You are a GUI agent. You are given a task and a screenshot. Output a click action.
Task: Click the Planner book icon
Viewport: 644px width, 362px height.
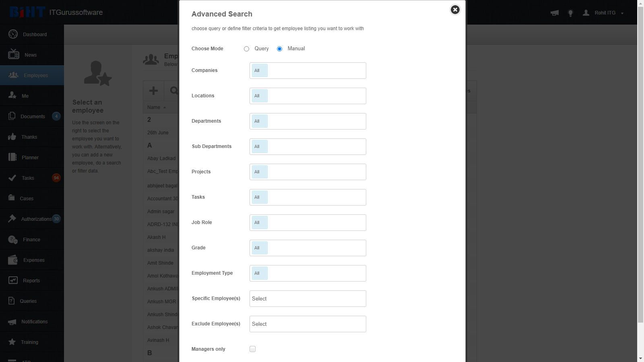(12, 157)
